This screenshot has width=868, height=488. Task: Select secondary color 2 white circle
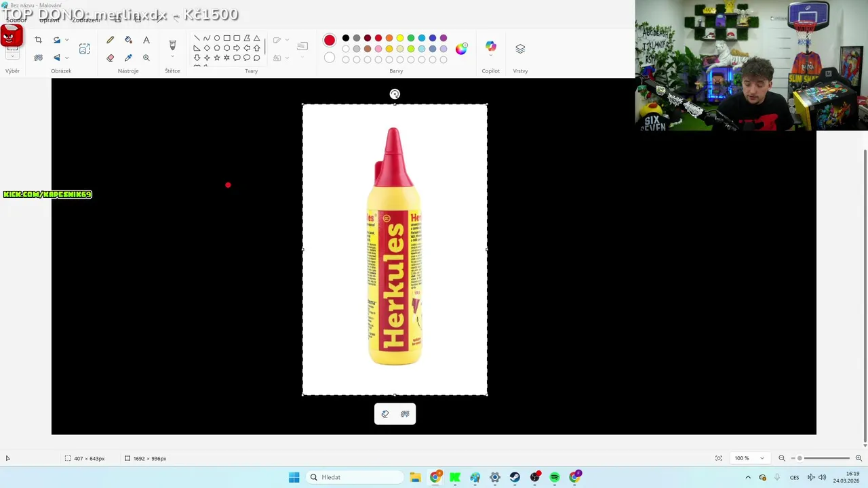(x=329, y=58)
